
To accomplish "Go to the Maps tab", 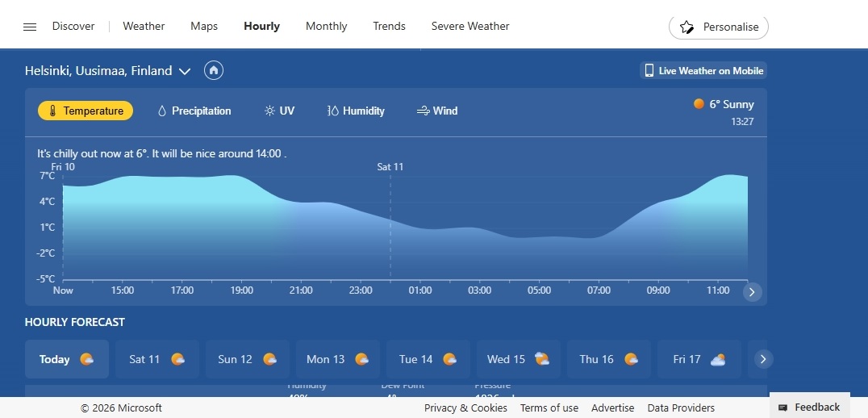I will (x=204, y=27).
